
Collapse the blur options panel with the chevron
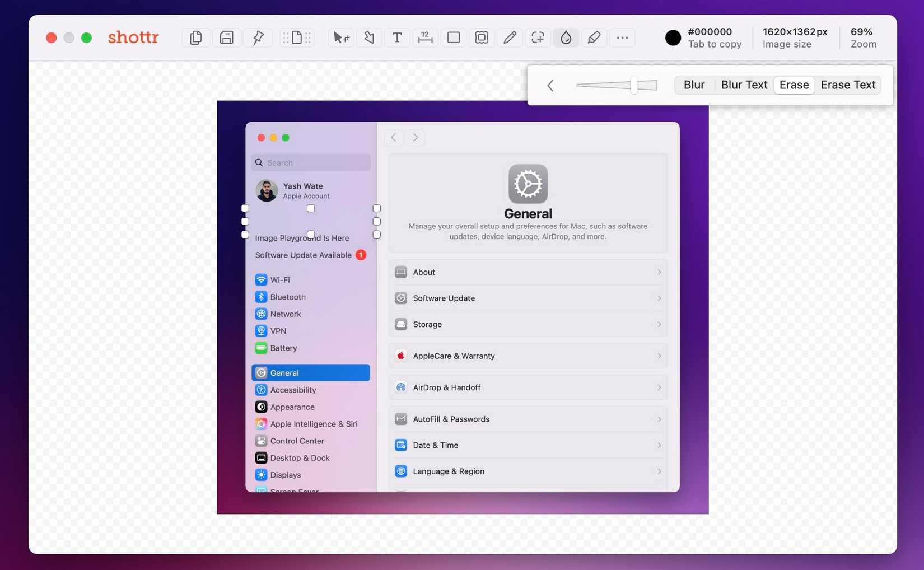[550, 85]
